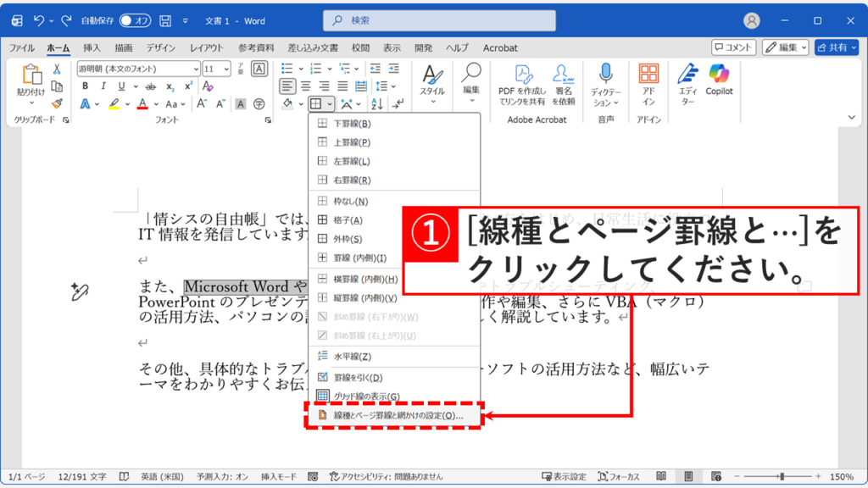Click the コメント button near the top right

point(734,47)
